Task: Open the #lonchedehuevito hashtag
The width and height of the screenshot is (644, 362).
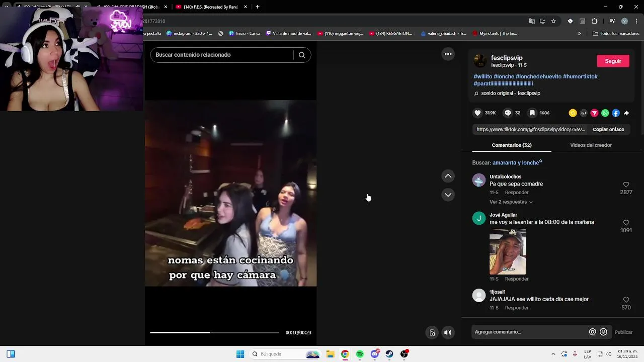Action: coord(538,76)
